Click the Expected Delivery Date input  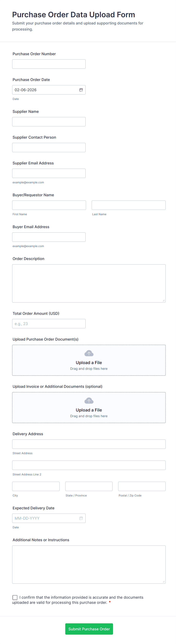coord(45,518)
